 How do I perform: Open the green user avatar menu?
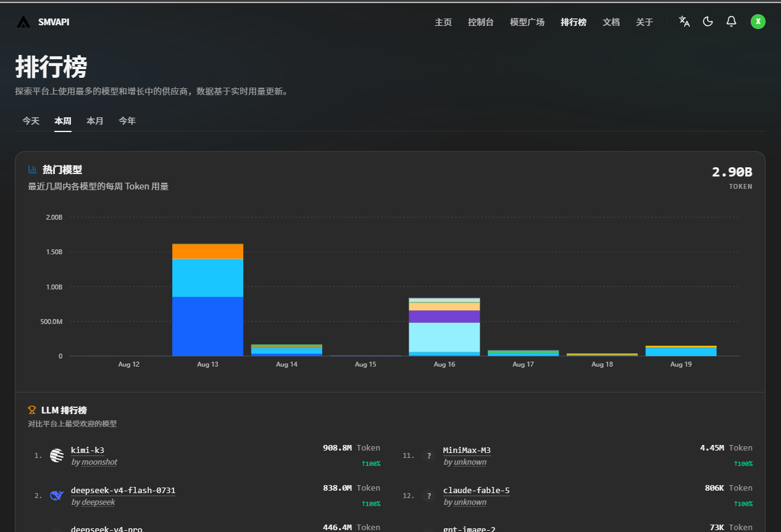(758, 22)
